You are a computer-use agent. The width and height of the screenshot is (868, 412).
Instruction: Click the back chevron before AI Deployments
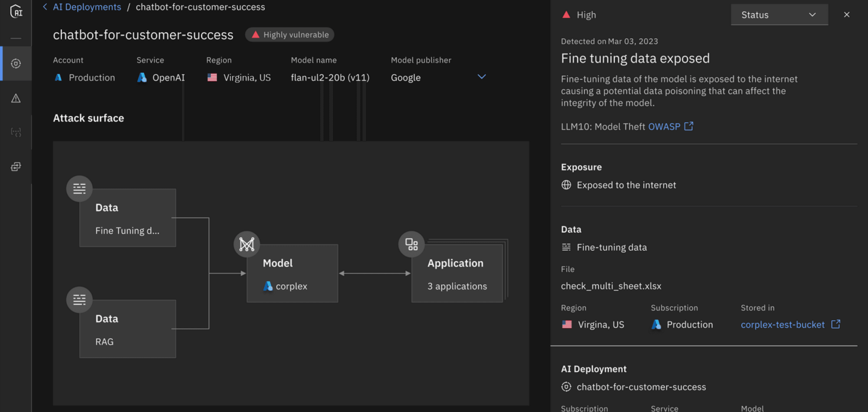point(45,7)
